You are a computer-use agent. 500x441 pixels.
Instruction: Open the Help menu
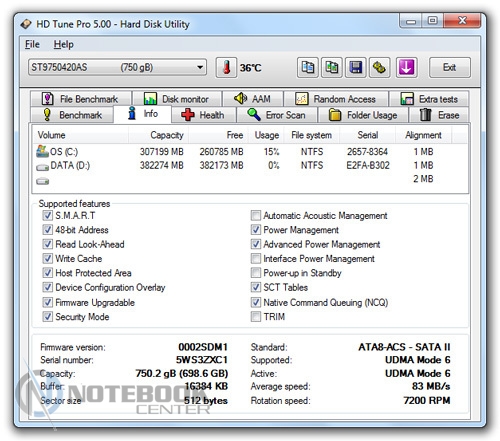click(64, 44)
